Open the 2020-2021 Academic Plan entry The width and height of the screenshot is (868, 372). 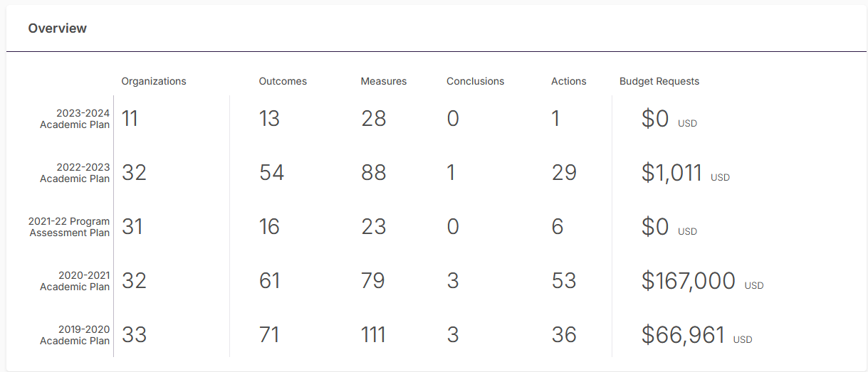point(75,281)
